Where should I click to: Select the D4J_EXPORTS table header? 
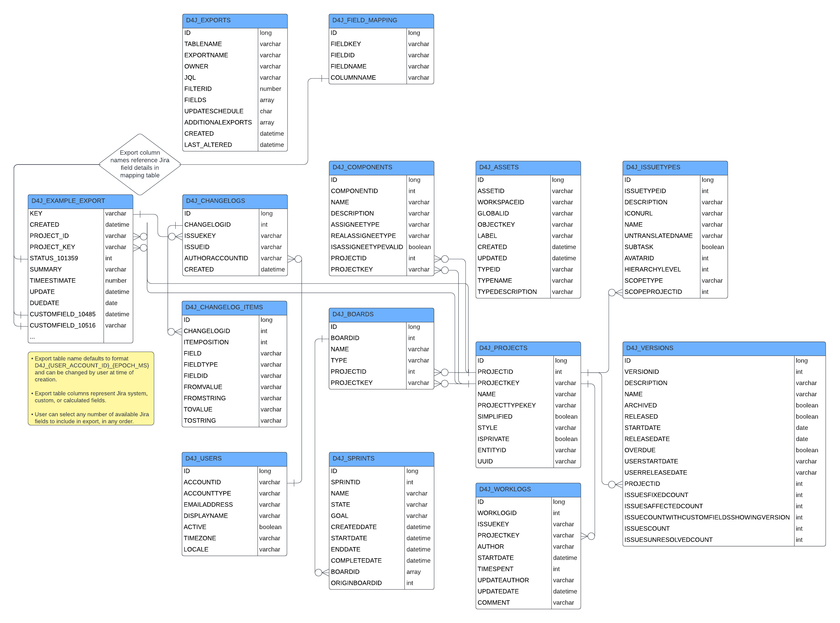(x=235, y=21)
